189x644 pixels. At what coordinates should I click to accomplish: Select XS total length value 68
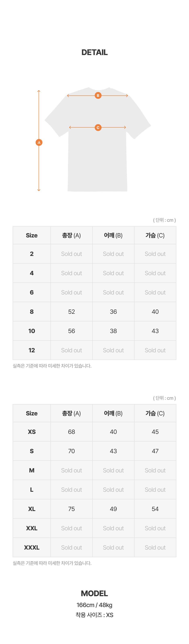(x=72, y=432)
